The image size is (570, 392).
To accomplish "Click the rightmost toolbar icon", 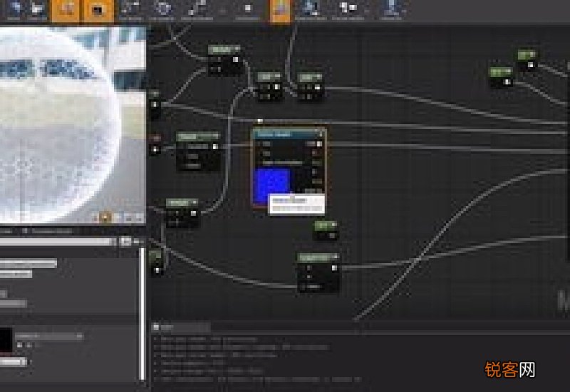I will click(391, 9).
